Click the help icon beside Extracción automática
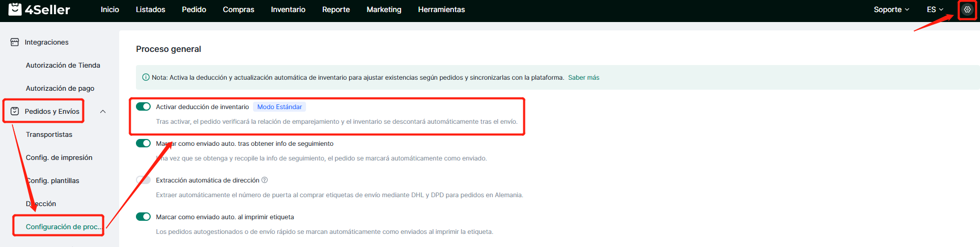The image size is (980, 247). click(265, 180)
